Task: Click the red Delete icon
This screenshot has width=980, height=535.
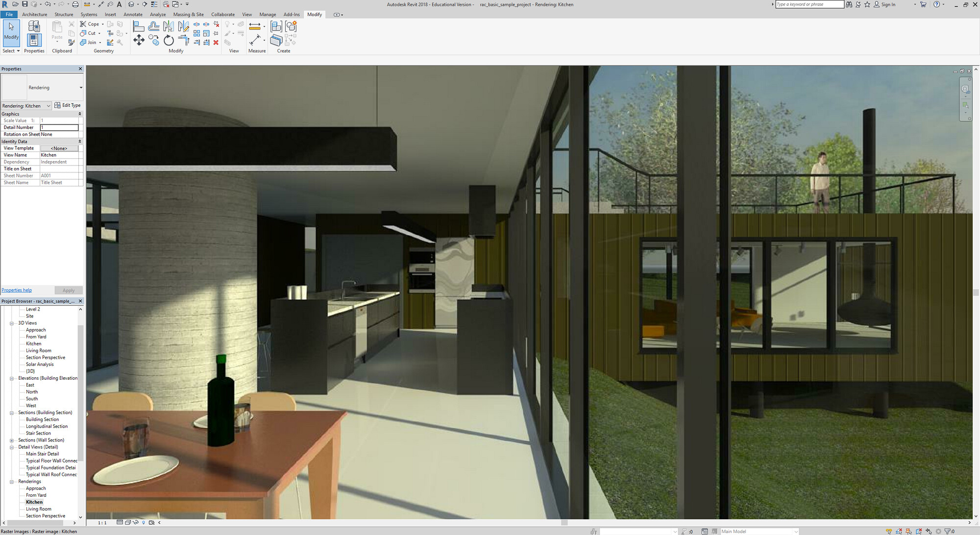Action: [216, 43]
